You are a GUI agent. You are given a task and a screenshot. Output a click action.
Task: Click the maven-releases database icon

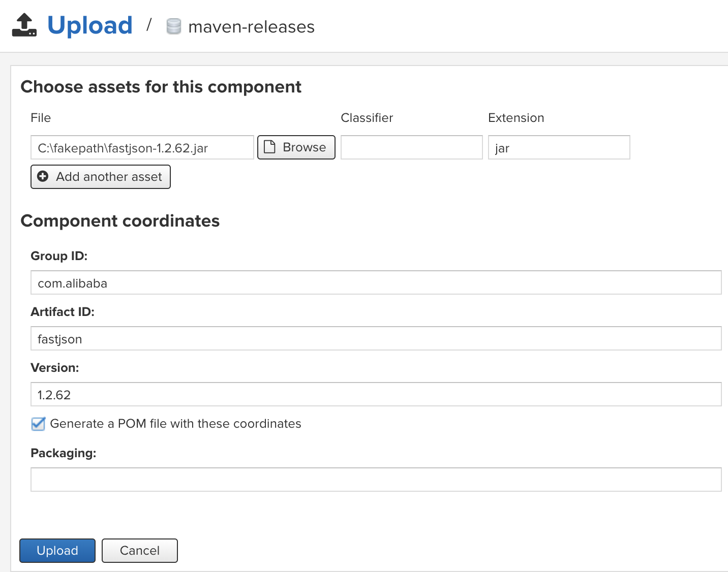174,26
